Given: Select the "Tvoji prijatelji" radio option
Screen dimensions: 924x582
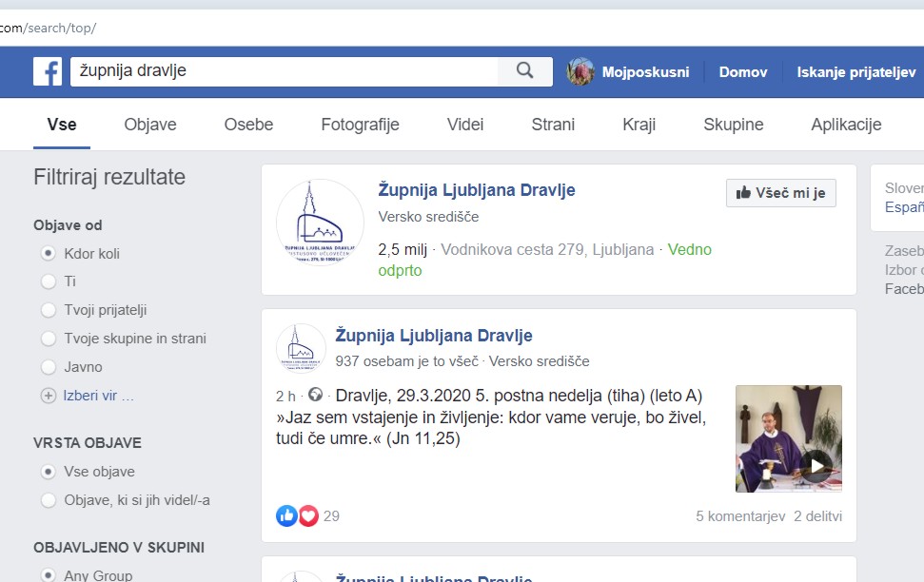Looking at the screenshot, I should coord(49,310).
